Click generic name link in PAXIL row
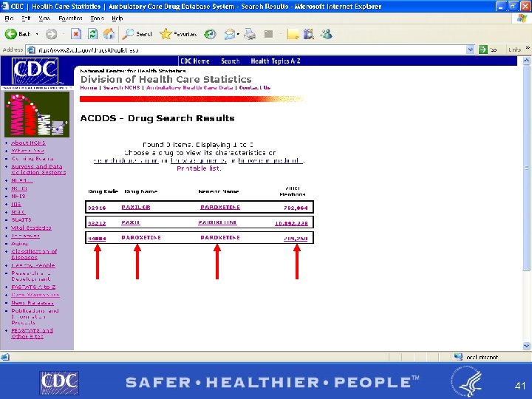 (217, 222)
